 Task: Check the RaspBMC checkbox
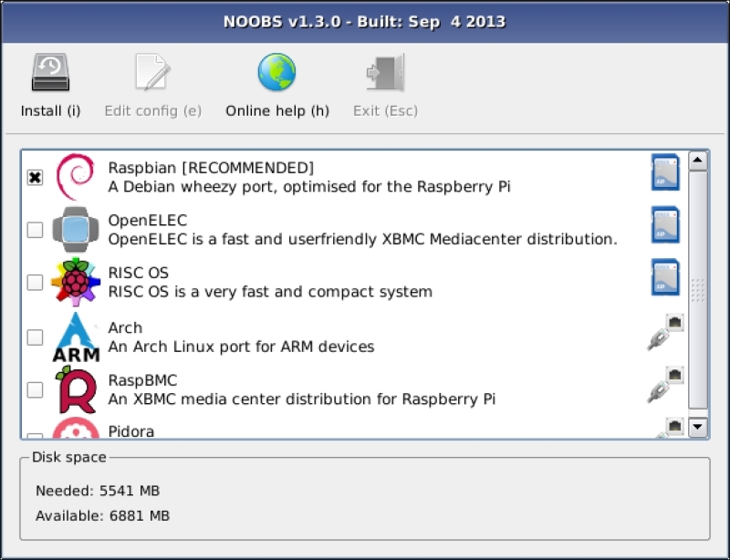coord(35,389)
